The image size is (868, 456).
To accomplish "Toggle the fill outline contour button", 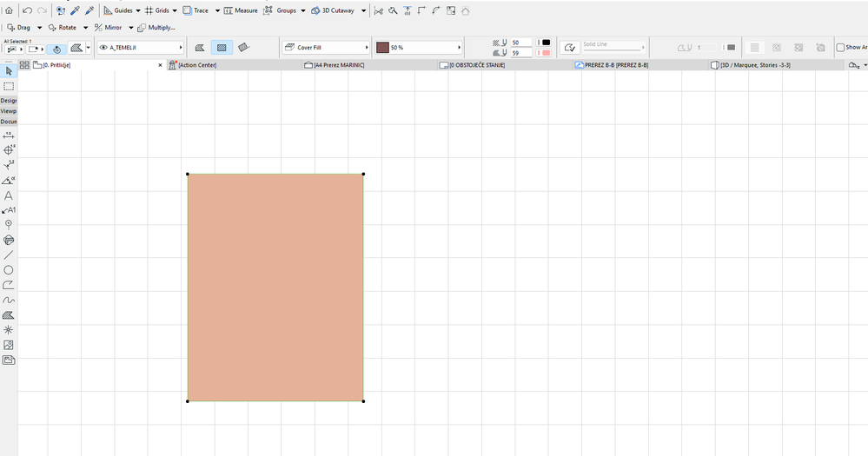I will coord(569,48).
